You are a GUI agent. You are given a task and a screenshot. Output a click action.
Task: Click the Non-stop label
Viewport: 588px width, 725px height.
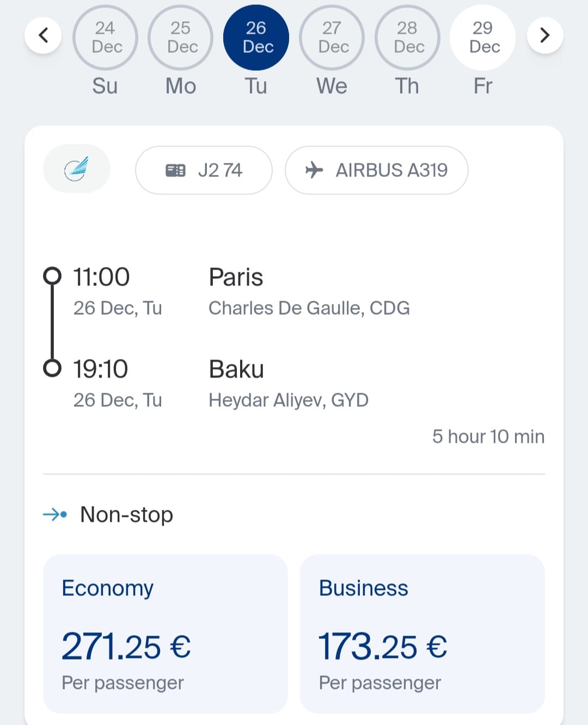(x=126, y=515)
